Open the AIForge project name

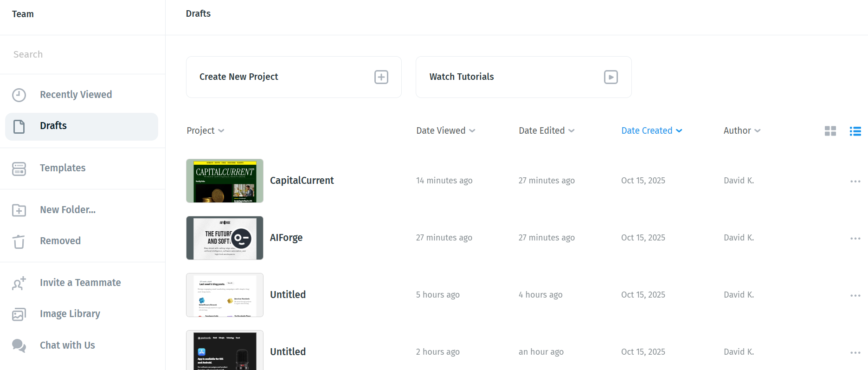point(286,238)
